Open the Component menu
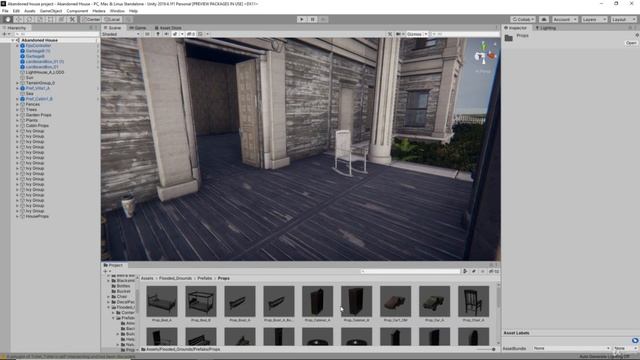The width and height of the screenshot is (640, 360). 77,11
